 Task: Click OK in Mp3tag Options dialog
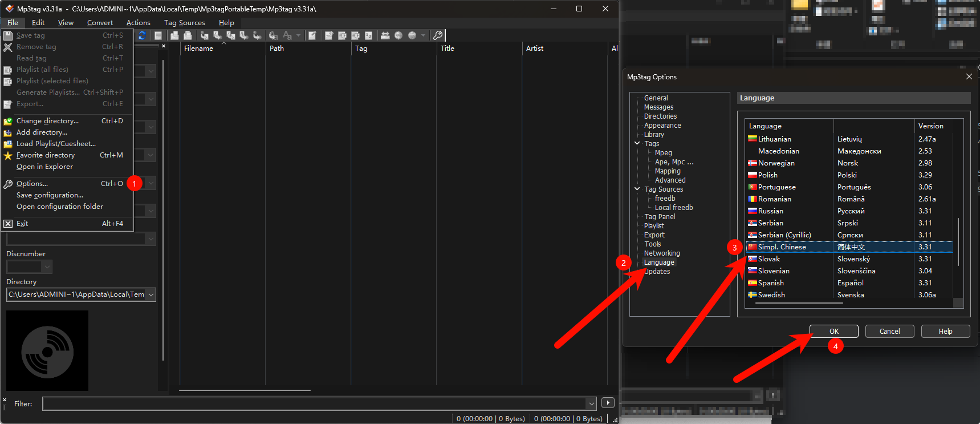[833, 332]
